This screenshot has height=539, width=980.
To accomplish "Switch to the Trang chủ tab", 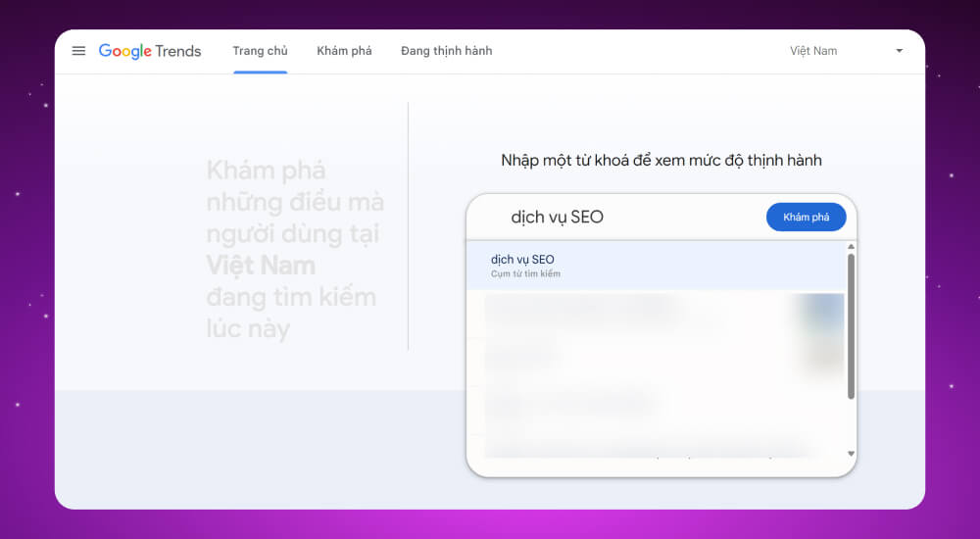I will pos(260,51).
